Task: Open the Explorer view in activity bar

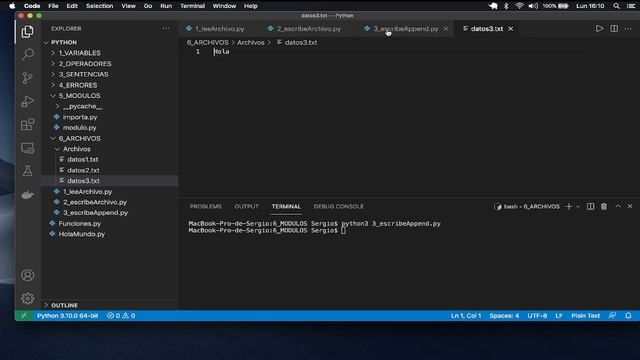Action: (x=27, y=31)
